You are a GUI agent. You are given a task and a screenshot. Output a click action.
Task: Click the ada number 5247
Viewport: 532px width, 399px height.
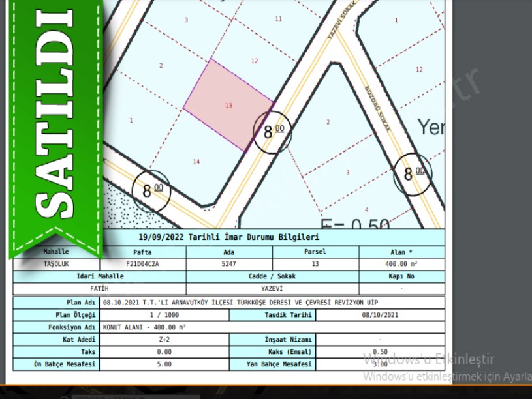tap(229, 265)
